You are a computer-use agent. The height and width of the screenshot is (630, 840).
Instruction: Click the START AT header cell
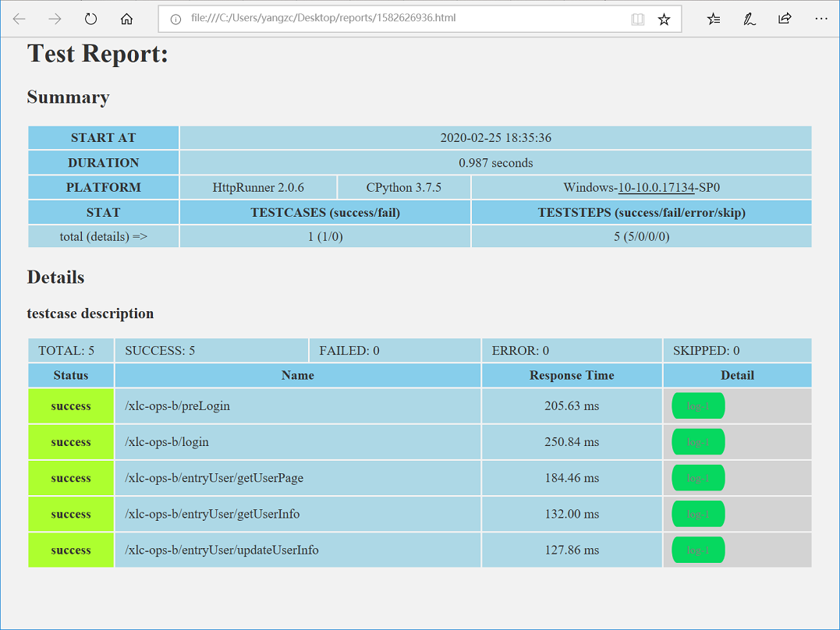point(104,138)
